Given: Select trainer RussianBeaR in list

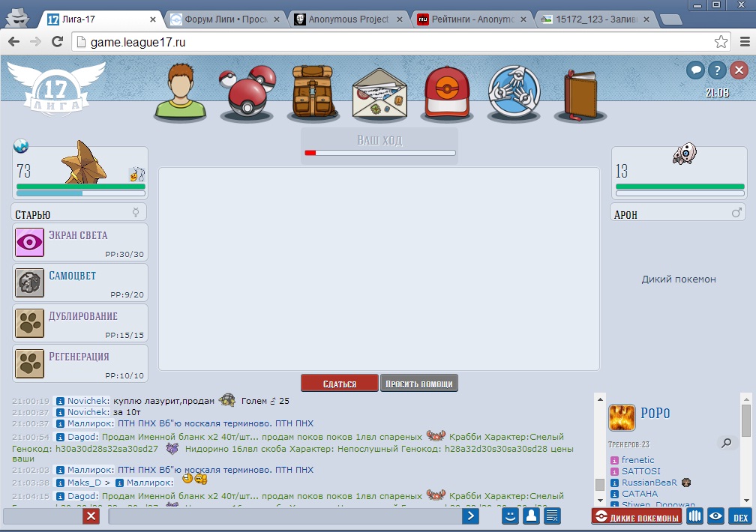Looking at the screenshot, I should (649, 483).
